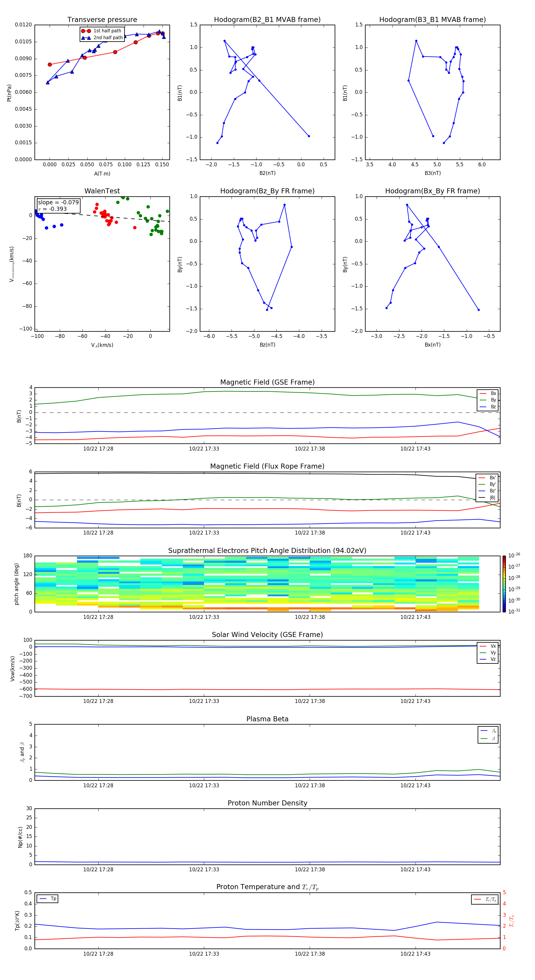535x980 pixels.
Task: Click the 'Tp' legend in temperature panel
Action: point(48,899)
